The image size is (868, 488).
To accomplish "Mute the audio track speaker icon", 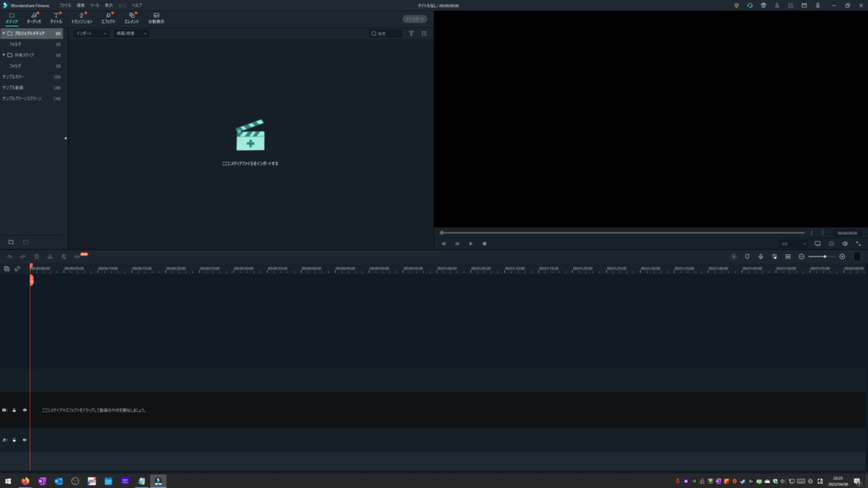I will click(x=25, y=440).
